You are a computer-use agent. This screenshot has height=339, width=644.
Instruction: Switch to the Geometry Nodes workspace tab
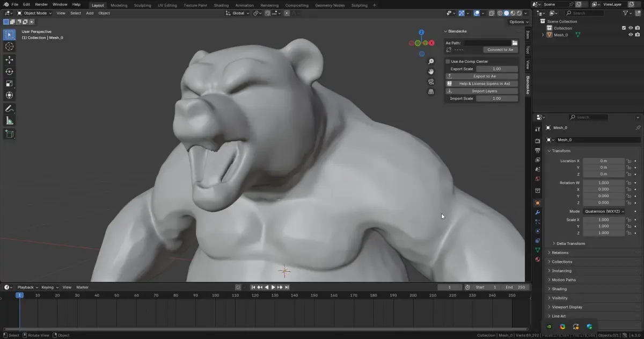coord(330,5)
